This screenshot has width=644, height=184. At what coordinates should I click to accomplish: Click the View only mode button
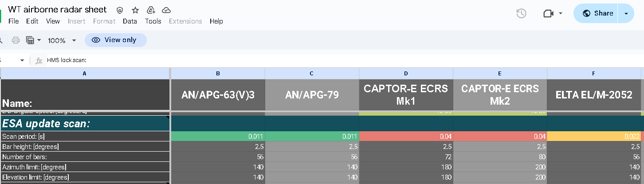tap(115, 40)
